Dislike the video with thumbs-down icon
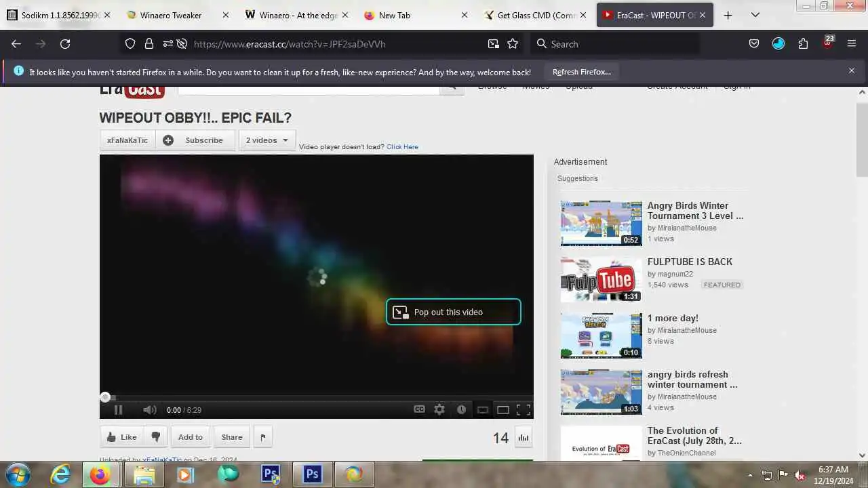Viewport: 868px width, 488px height. pos(155,437)
